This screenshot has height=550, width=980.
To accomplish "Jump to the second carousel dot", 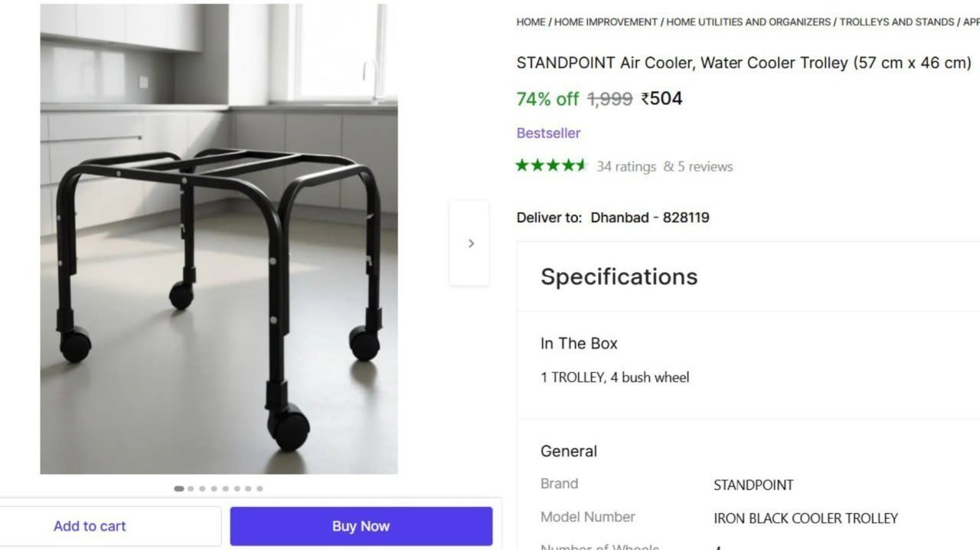I will (191, 489).
